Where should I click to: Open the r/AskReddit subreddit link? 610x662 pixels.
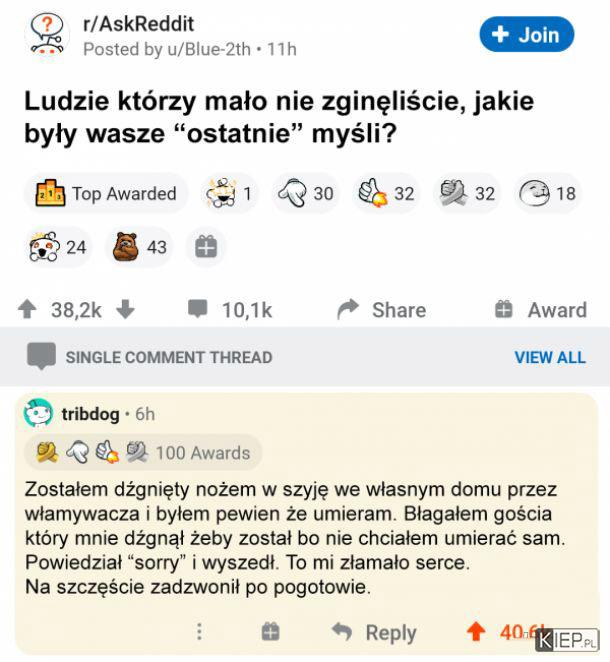(139, 24)
